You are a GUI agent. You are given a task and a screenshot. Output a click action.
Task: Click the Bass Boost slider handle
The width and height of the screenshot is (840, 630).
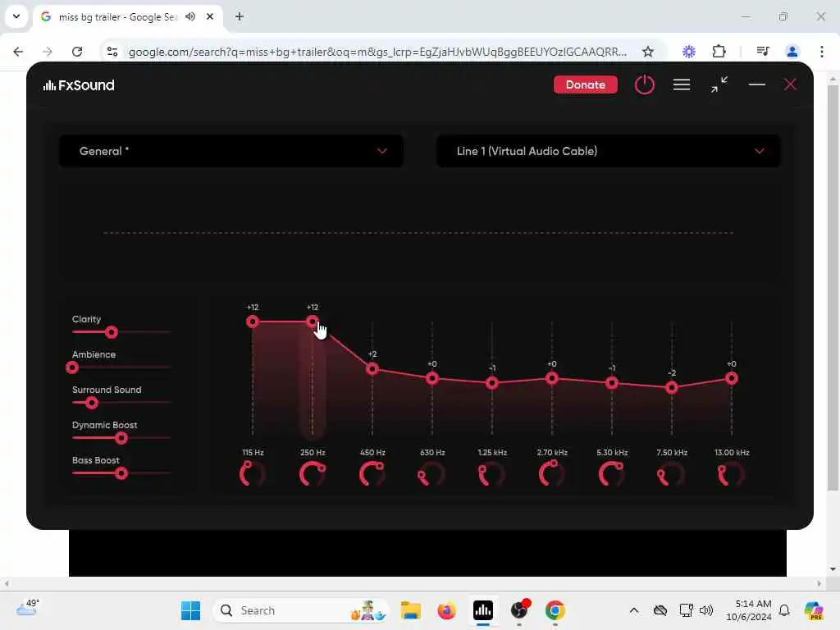point(121,473)
